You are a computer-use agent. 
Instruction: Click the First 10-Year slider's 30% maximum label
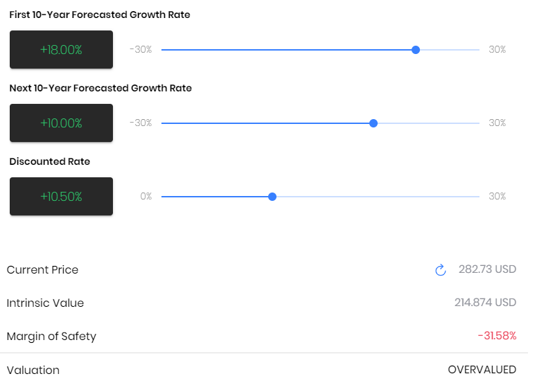click(x=498, y=50)
